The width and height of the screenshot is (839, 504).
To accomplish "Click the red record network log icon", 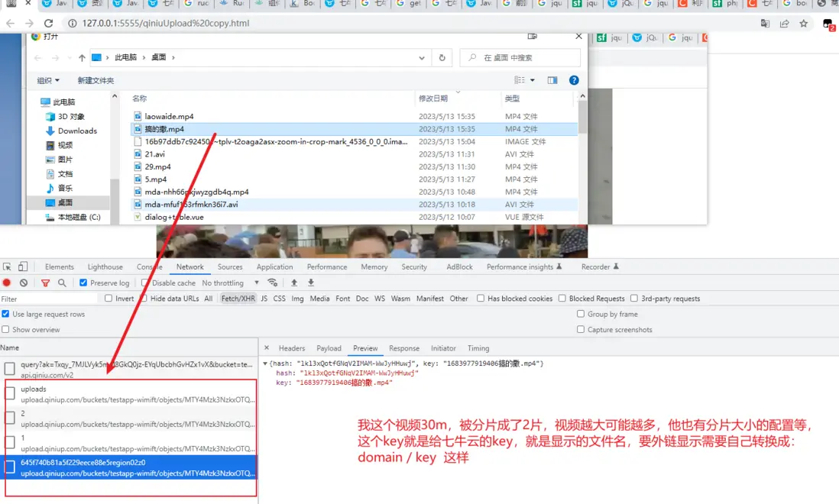I will tap(7, 283).
